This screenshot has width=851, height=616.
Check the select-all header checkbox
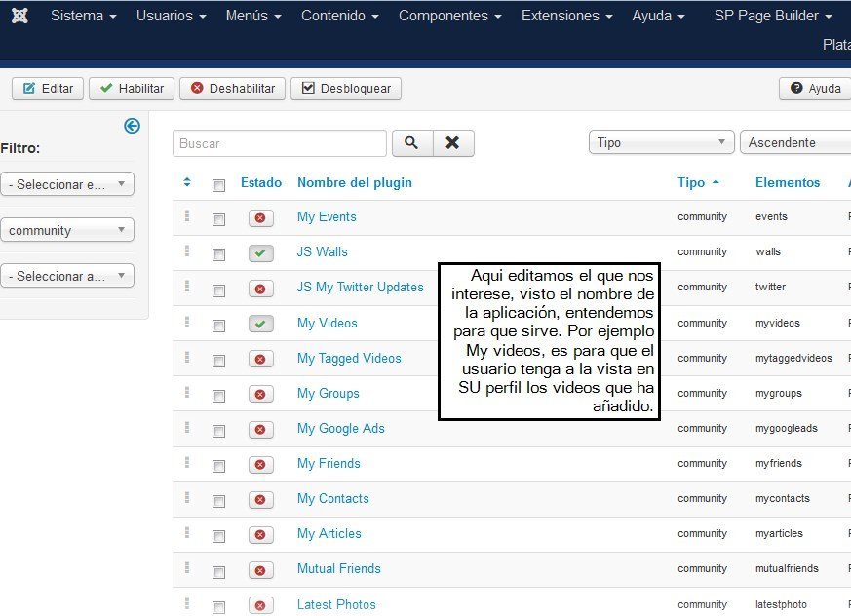[x=218, y=185]
